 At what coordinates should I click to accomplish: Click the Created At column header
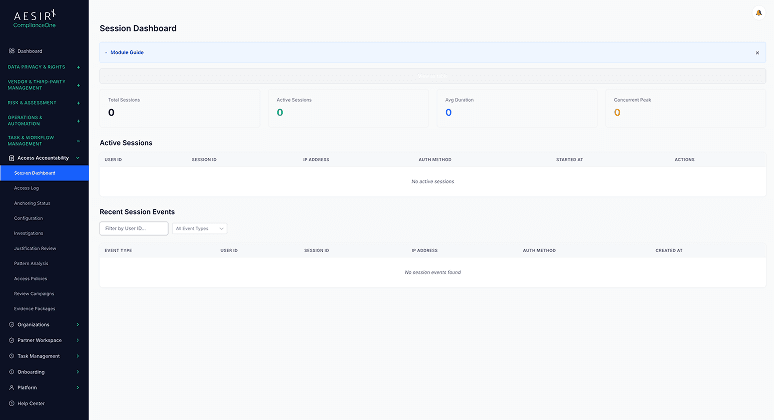tap(669, 251)
